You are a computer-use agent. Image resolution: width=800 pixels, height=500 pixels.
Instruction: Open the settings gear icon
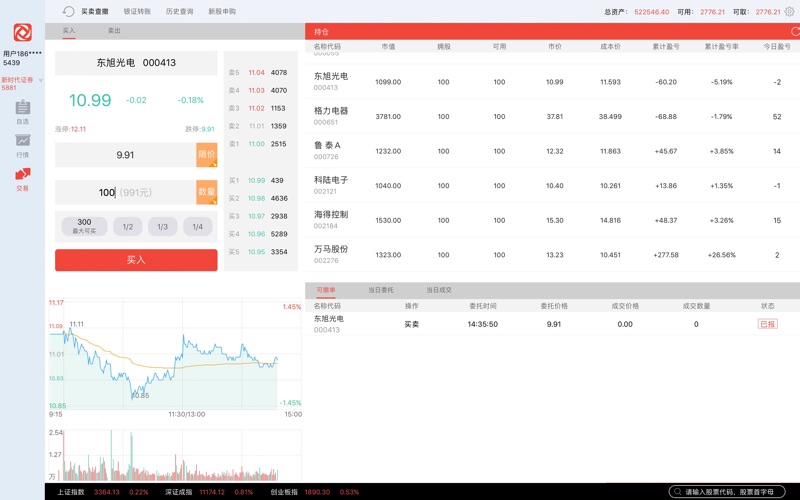[790, 12]
